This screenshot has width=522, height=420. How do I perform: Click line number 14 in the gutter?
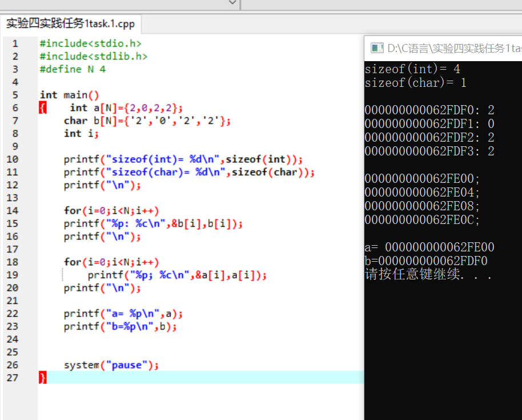pos(13,210)
